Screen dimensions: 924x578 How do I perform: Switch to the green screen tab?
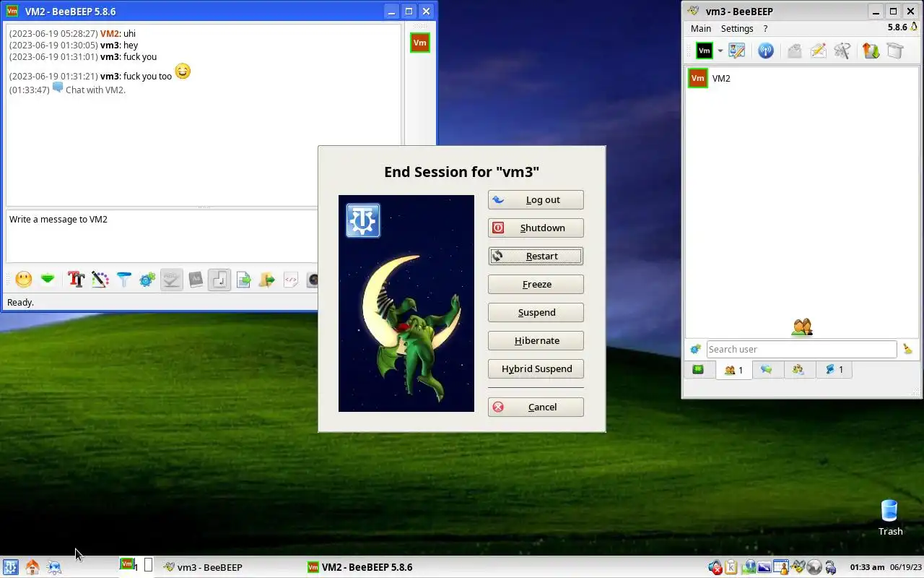click(698, 369)
